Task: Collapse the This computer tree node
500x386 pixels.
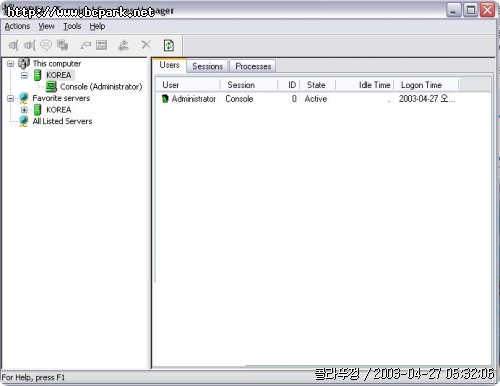Action: [11, 63]
